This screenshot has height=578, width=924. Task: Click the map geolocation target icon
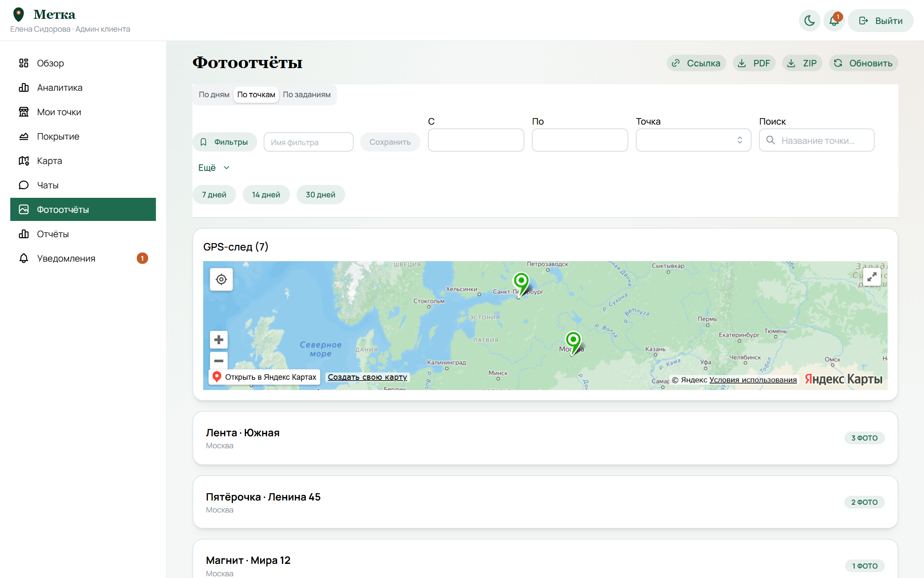click(x=221, y=280)
